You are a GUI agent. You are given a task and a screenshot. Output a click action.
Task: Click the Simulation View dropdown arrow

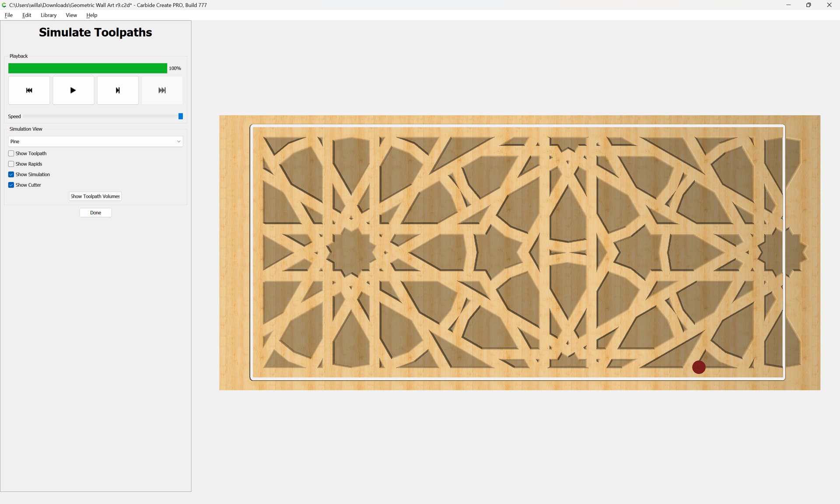click(178, 141)
